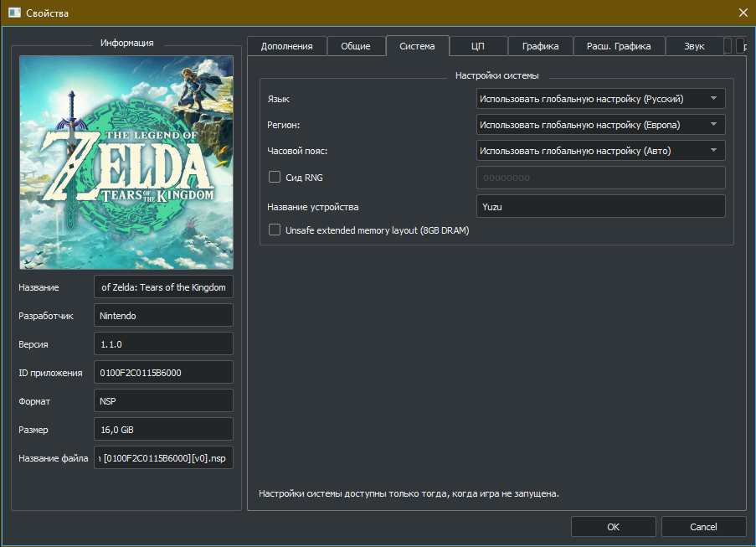Image resolution: width=756 pixels, height=547 pixels.
Task: Click the Cancel button
Action: pyautogui.click(x=703, y=527)
